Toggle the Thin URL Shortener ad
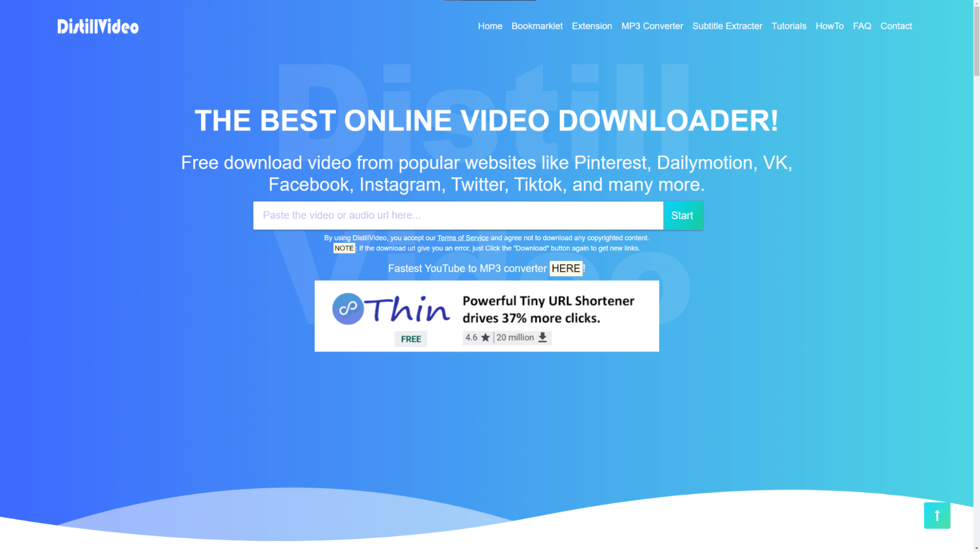The width and height of the screenshot is (980, 552). [487, 315]
